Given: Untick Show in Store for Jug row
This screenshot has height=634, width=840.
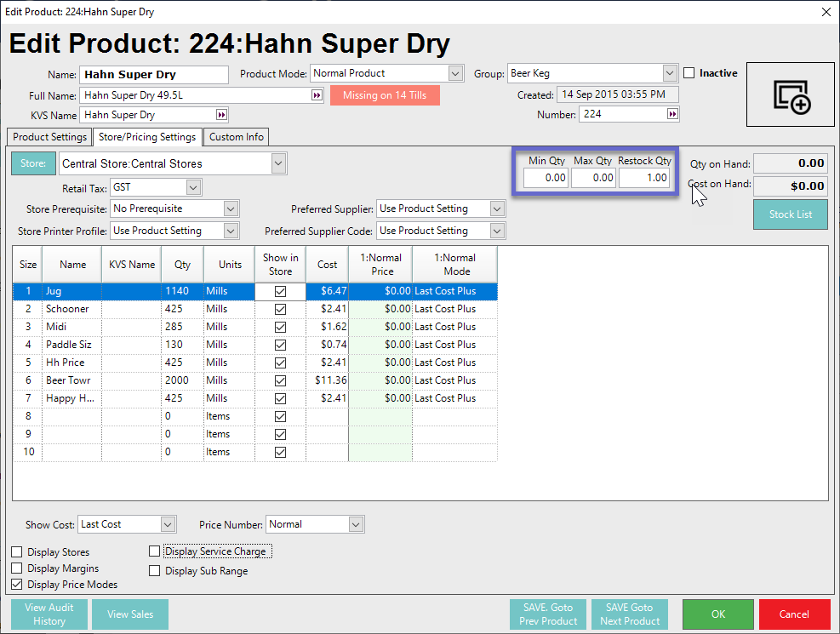Looking at the screenshot, I should point(280,291).
